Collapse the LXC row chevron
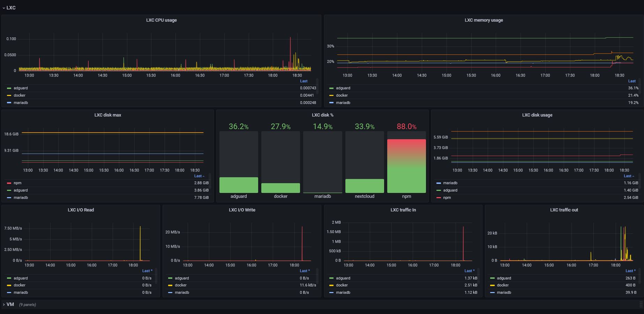 [3, 8]
